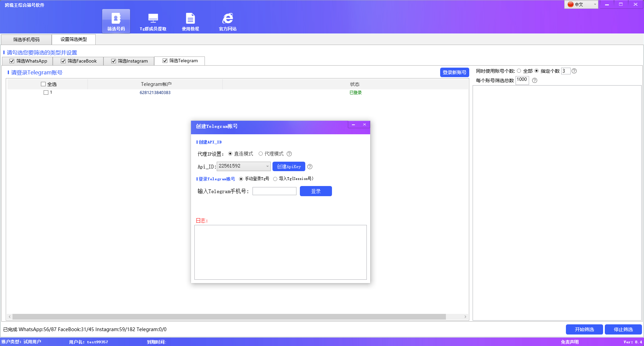Image resolution: width=644 pixels, height=346 pixels.
Task: Open the 使用教程 document icon
Action: (x=190, y=22)
